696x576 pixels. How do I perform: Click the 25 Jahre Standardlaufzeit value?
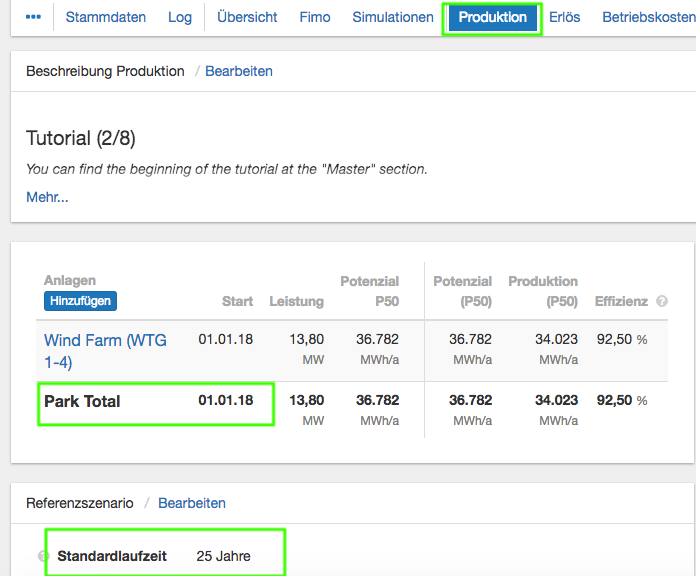pos(223,556)
